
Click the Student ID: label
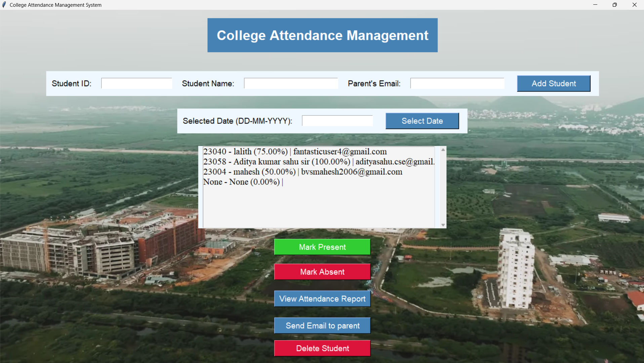tap(72, 83)
